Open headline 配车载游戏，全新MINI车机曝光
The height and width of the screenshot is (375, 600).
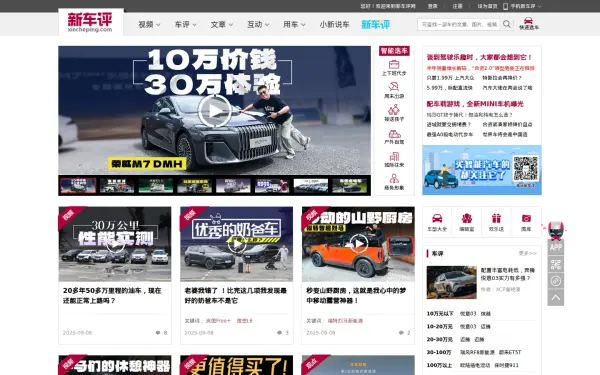[475, 104]
